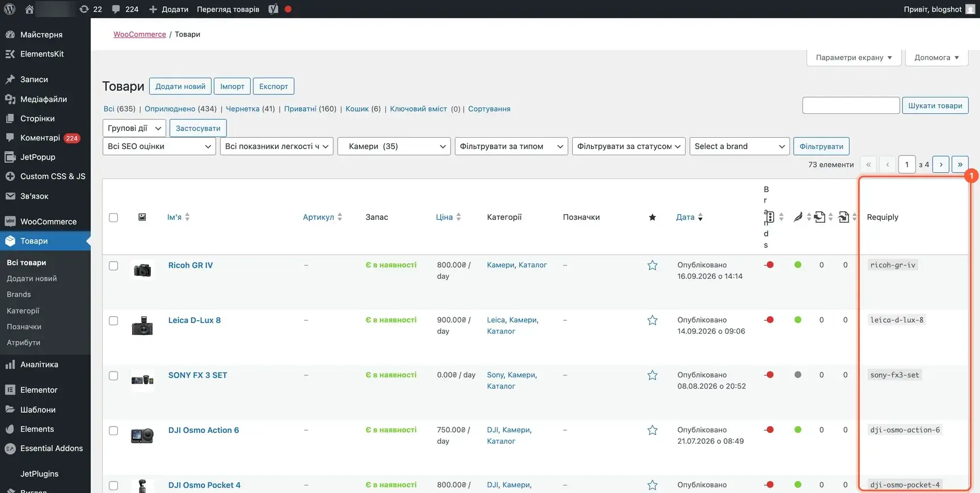Open the Фільтрувати за типом dropdown

tap(512, 146)
